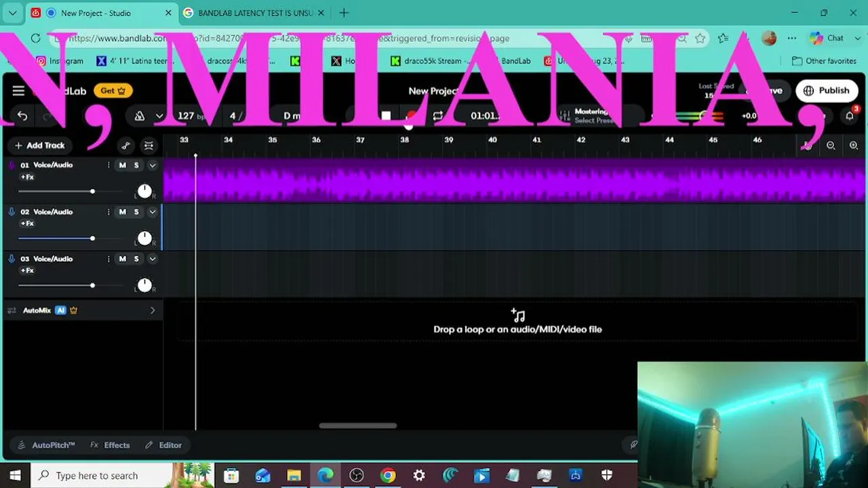Add a new track

pyautogui.click(x=39, y=145)
